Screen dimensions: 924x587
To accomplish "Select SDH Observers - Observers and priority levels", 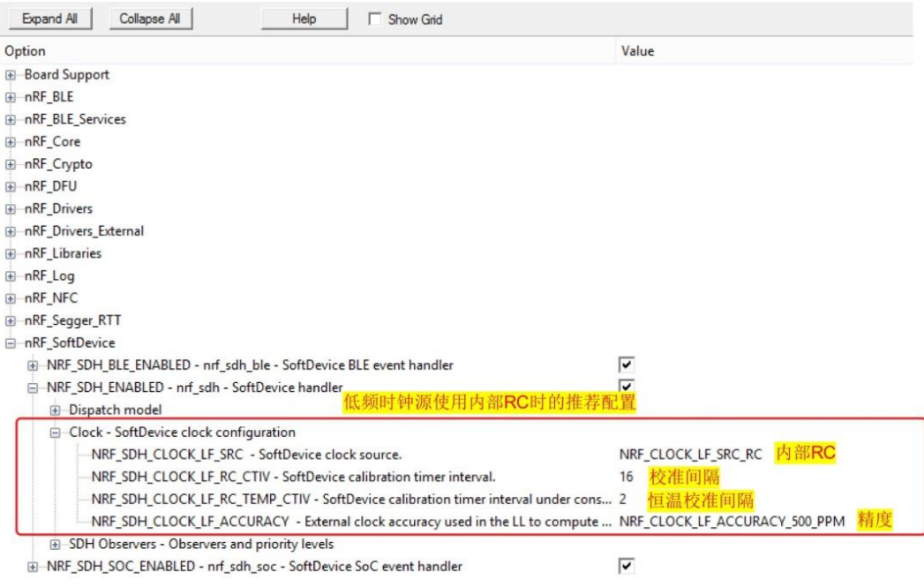I will [x=201, y=544].
